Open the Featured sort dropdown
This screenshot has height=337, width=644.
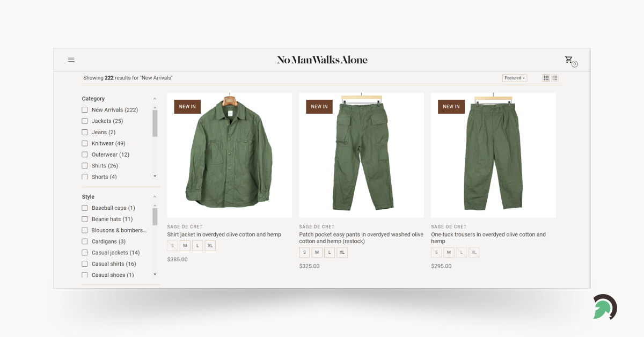click(514, 78)
